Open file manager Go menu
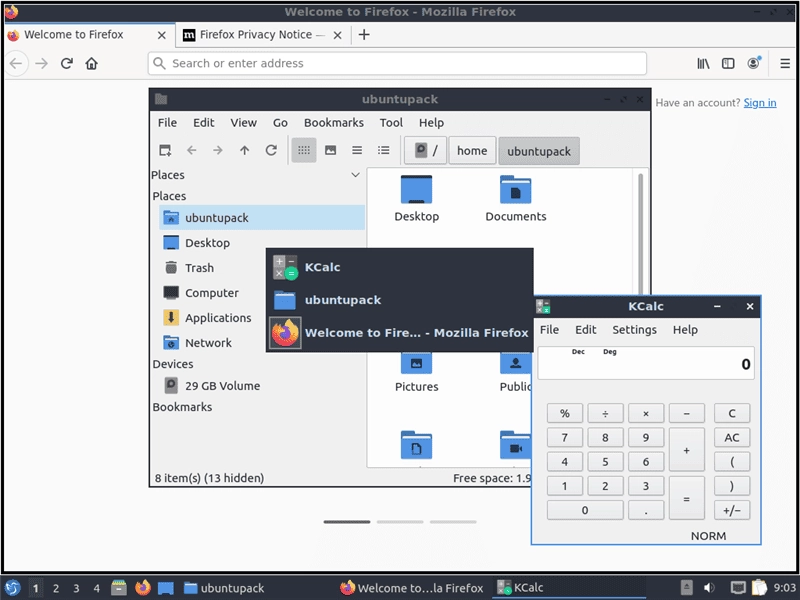This screenshot has width=800, height=600. click(x=280, y=122)
